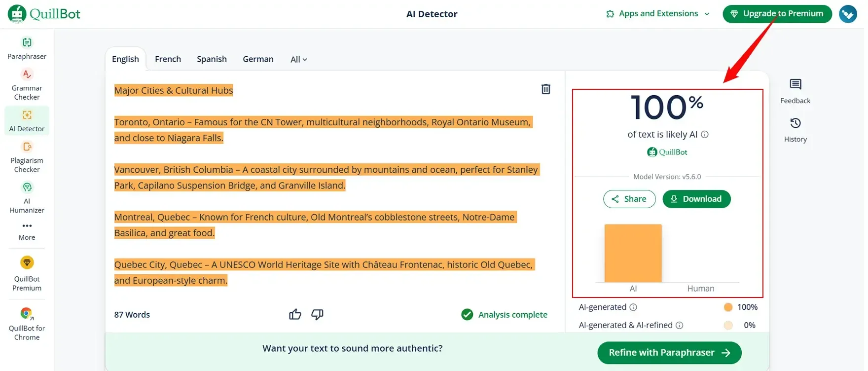Open the Feedback panel
Viewport: 868px width, 371px height.
(795, 91)
